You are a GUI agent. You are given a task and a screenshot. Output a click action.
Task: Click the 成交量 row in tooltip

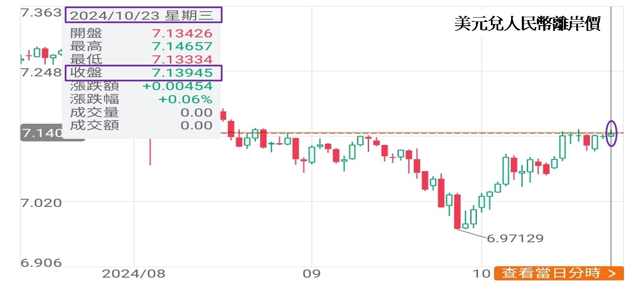(141, 113)
